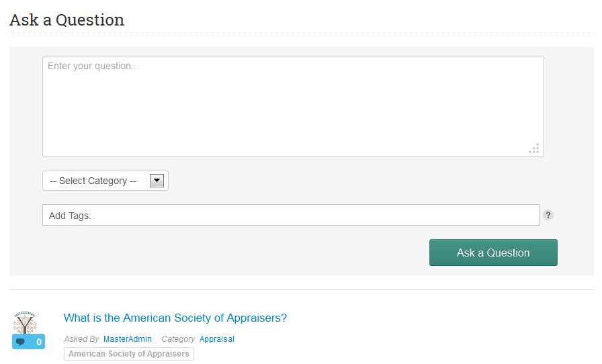This screenshot has width=602, height=364.
Task: Open the Select Category dropdown
Action: click(x=105, y=181)
